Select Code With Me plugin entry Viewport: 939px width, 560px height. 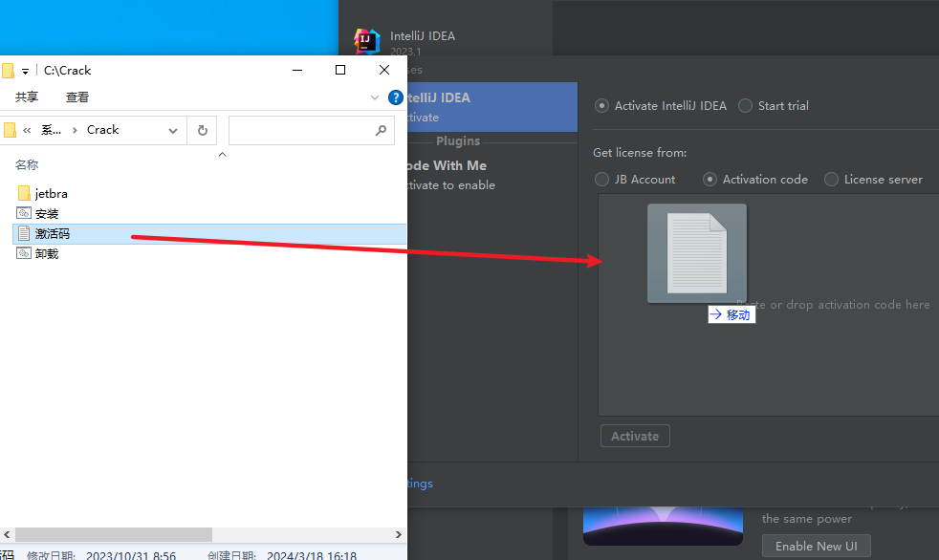[492, 175]
